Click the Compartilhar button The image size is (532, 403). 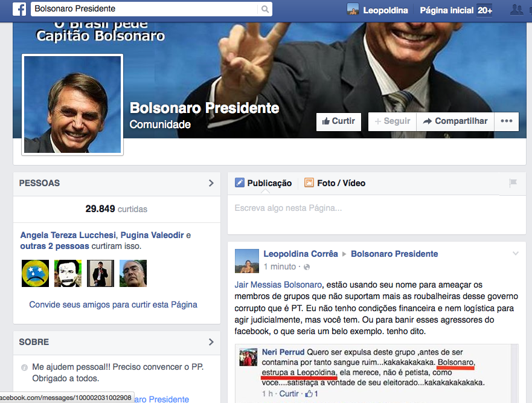455,121
